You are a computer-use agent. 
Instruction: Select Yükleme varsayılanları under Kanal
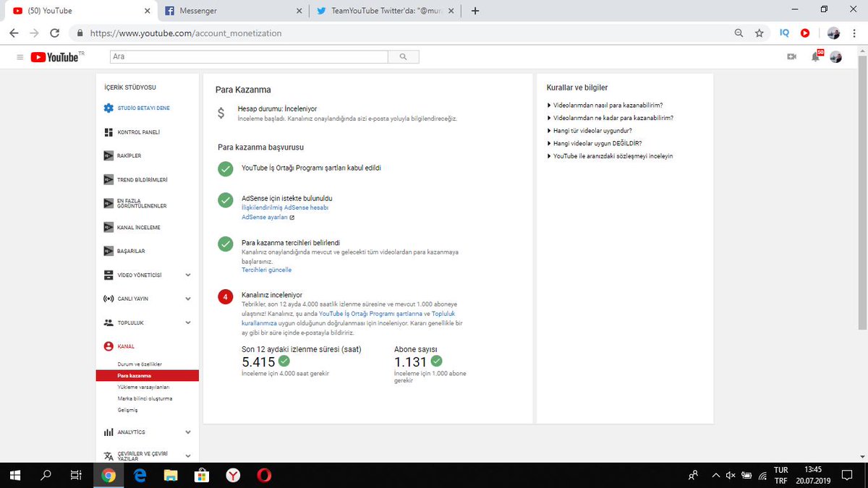point(143,387)
